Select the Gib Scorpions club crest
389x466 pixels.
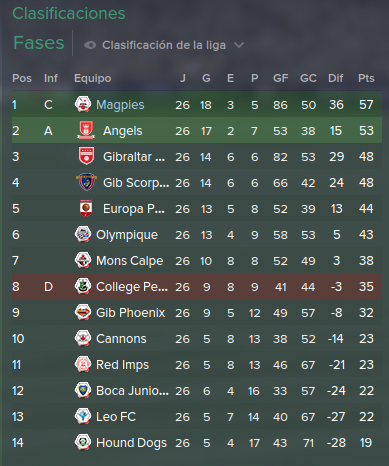click(x=86, y=182)
